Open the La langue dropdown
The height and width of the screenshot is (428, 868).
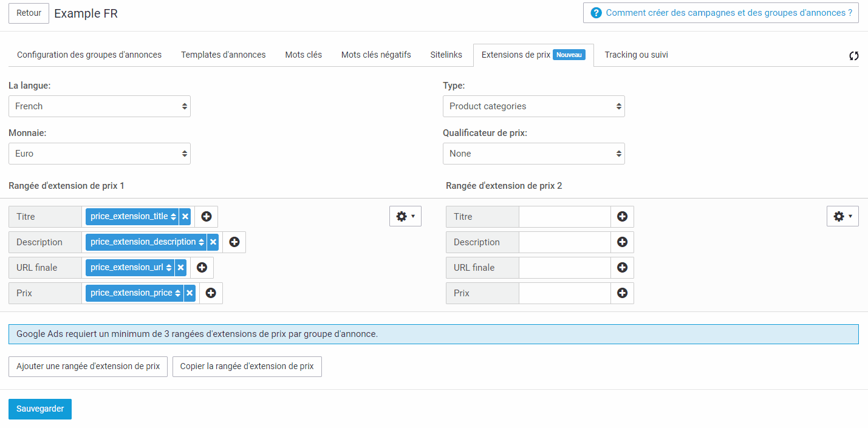click(x=100, y=106)
